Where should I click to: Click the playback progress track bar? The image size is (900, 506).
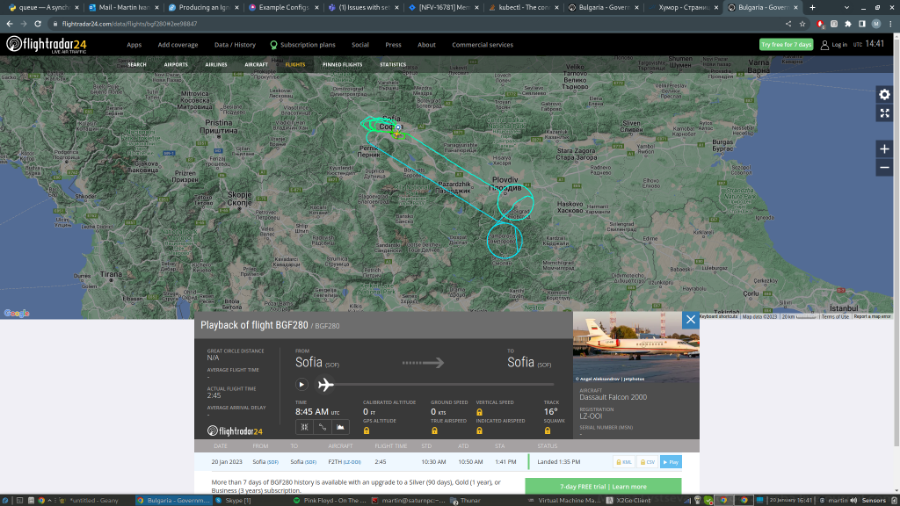(x=444, y=384)
